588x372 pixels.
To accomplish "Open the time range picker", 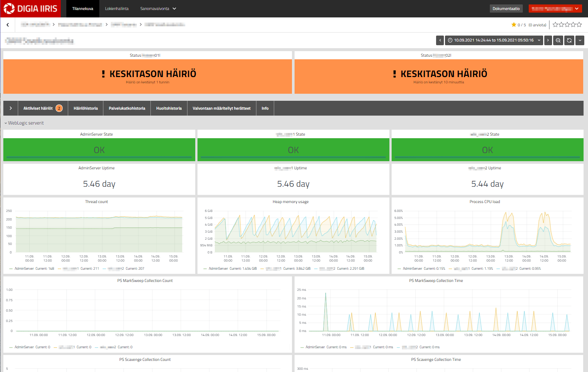I will [494, 40].
